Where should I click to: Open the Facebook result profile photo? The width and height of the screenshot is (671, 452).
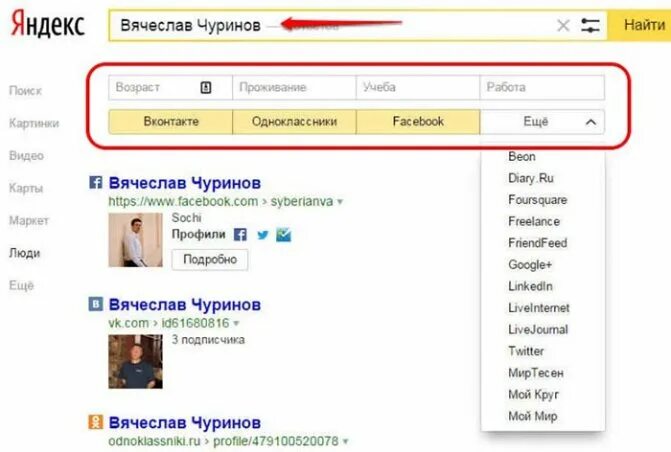tap(136, 240)
